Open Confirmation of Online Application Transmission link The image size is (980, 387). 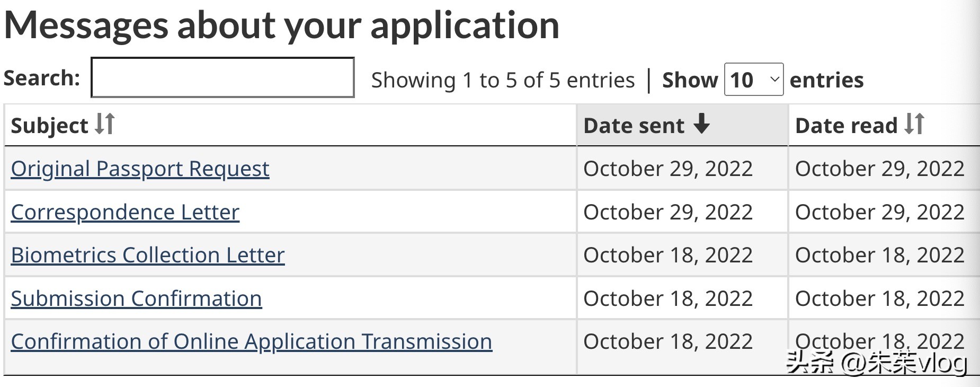(252, 341)
